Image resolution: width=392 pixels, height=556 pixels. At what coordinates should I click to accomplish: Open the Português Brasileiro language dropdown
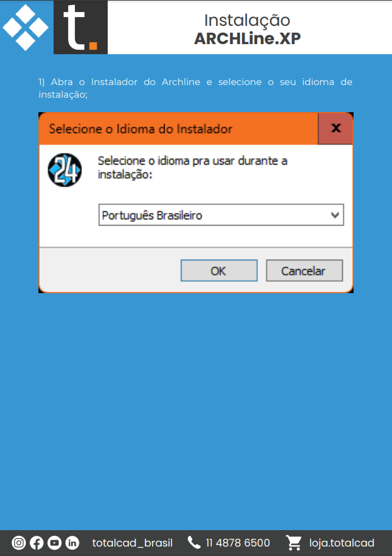point(221,215)
